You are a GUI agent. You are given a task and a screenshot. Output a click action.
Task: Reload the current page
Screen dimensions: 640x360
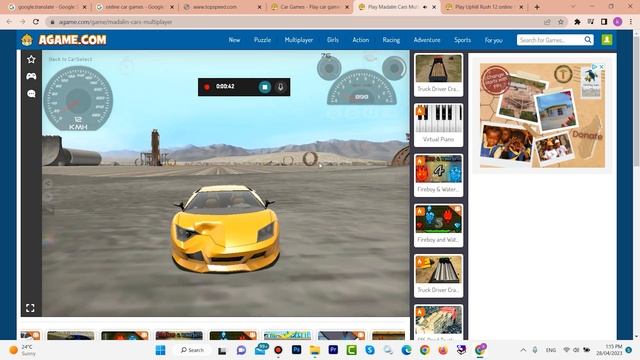click(x=36, y=22)
